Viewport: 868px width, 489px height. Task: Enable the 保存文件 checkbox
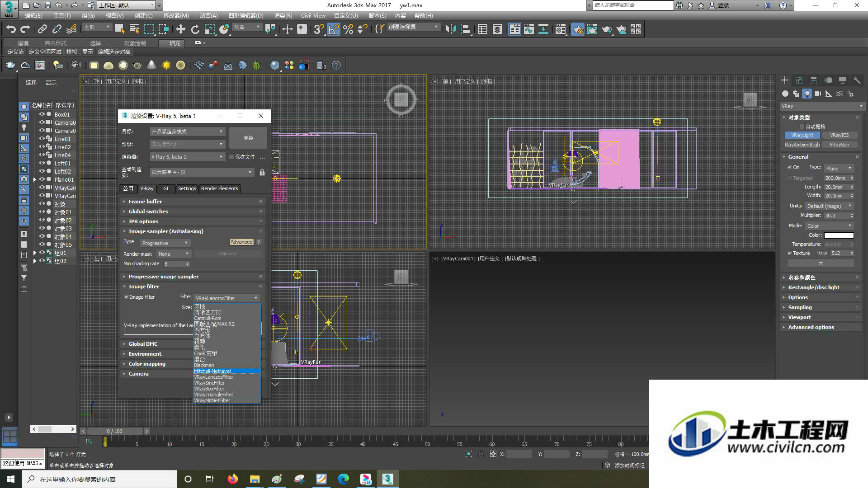[x=231, y=157]
